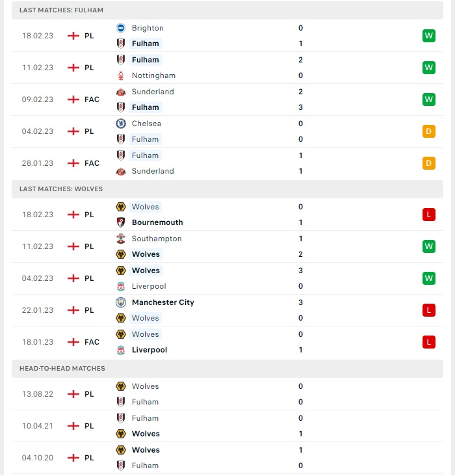
Task: Open the 13.08.22 Wolves vs Fulham match row
Action: point(227,394)
